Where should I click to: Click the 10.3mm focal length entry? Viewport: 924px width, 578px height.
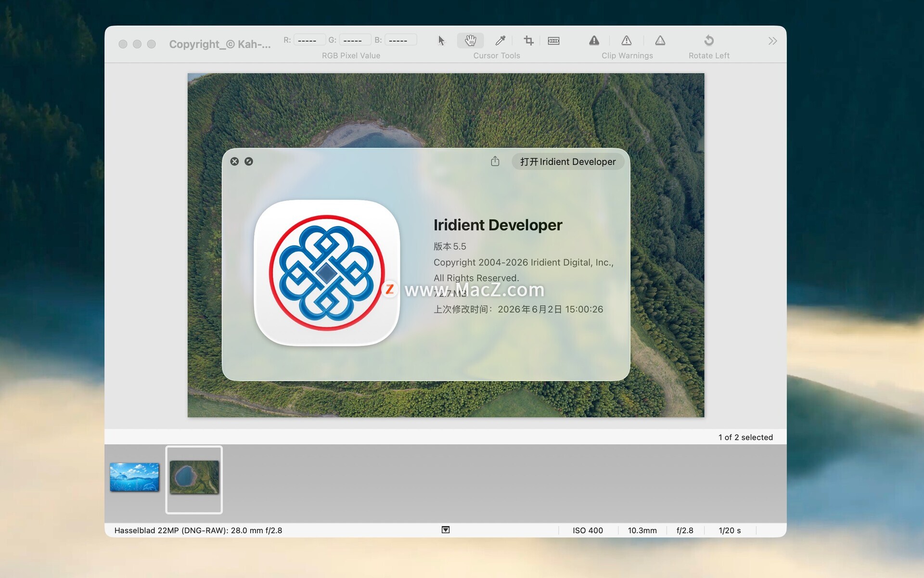click(642, 530)
